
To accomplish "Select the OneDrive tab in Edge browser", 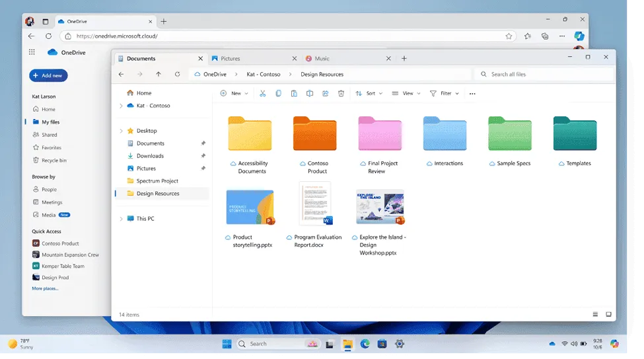I will click(x=106, y=21).
